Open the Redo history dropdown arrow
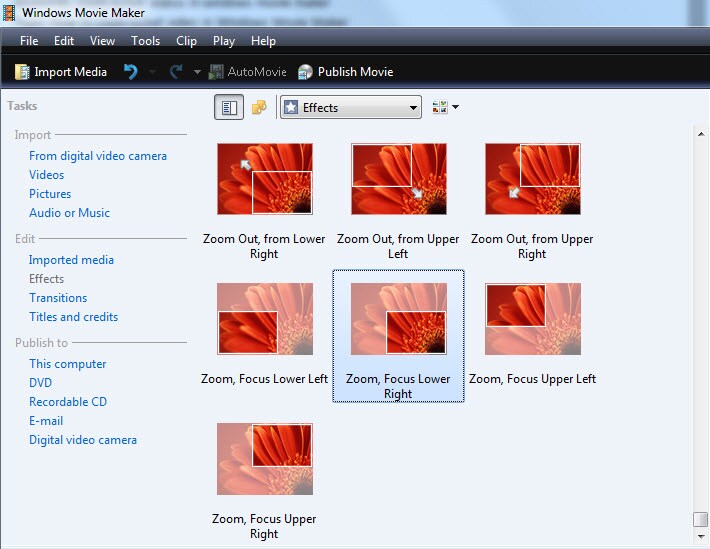 (x=197, y=72)
